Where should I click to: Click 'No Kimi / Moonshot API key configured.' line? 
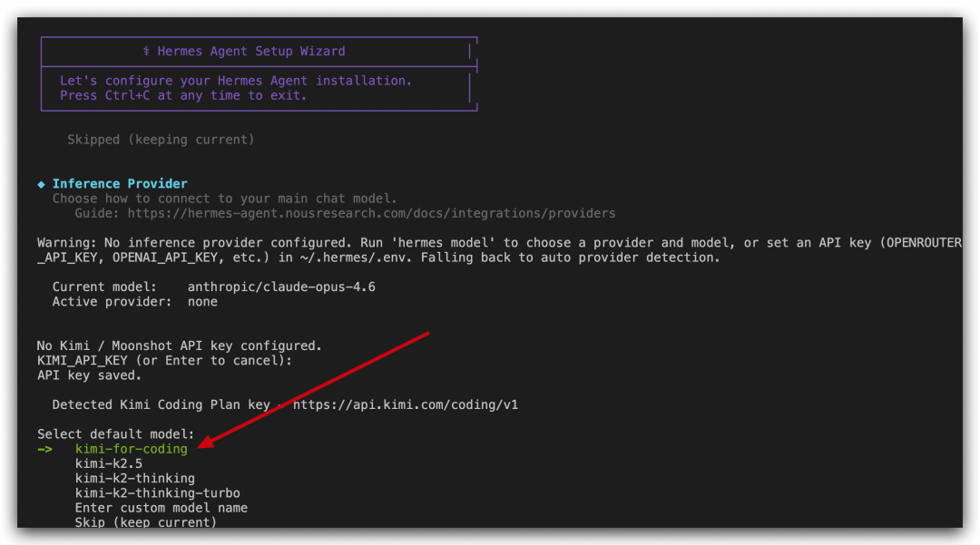pyautogui.click(x=180, y=345)
